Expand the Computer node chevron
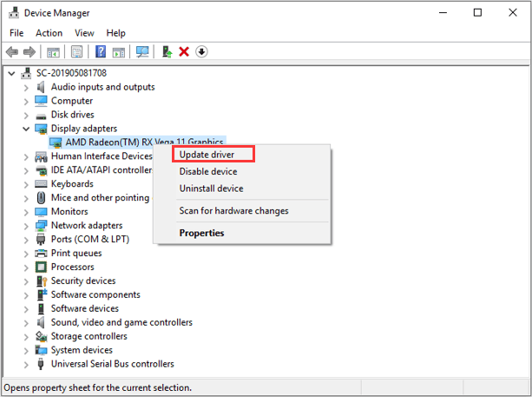Image resolution: width=532 pixels, height=397 pixels. click(26, 102)
